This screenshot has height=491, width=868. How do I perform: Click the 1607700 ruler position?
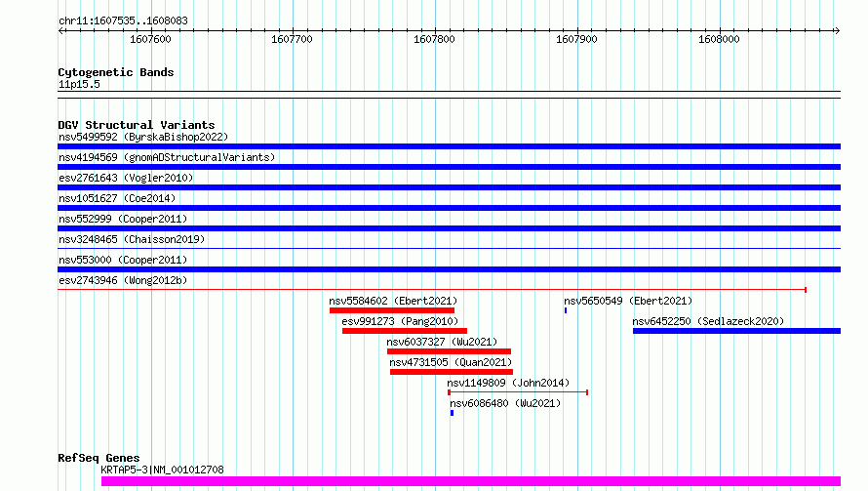pos(292,39)
